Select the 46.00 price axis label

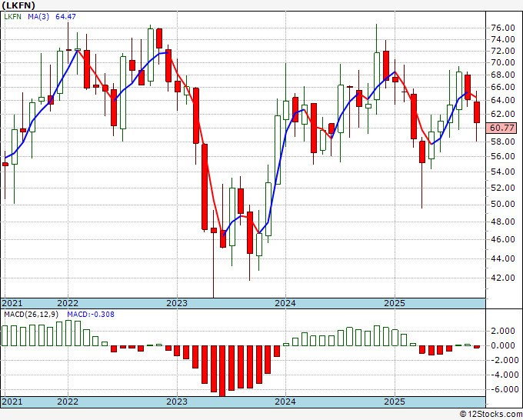point(503,239)
